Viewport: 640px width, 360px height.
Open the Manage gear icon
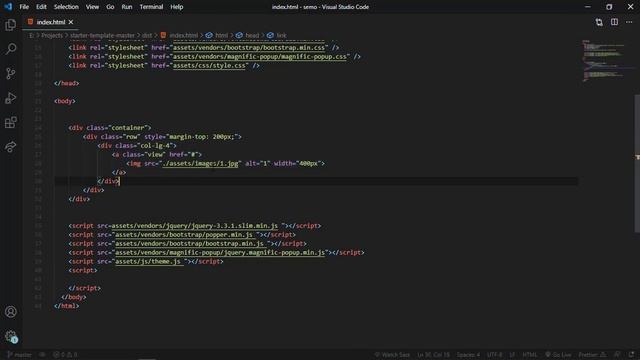11,336
